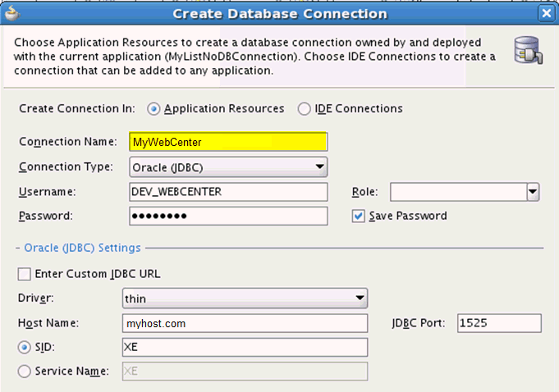Click the Password field
Viewport: 559px width, 392px height.
[x=228, y=216]
